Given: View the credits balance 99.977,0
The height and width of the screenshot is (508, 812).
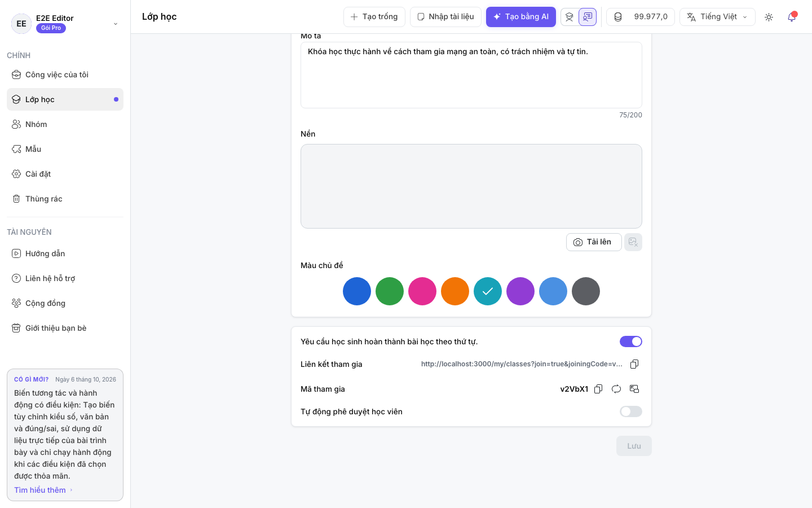Looking at the screenshot, I should coord(641,17).
